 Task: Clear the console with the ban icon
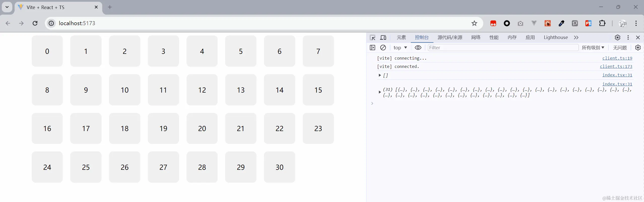[x=383, y=48]
